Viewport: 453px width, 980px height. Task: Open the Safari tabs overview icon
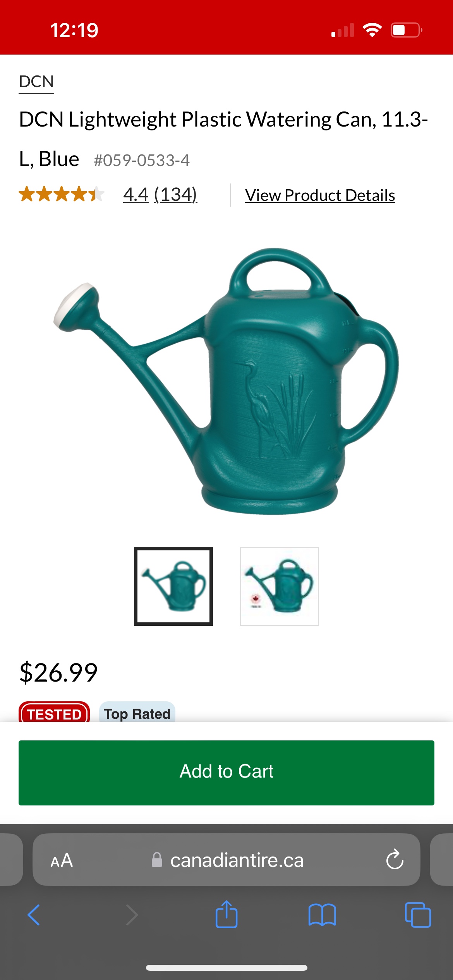pos(418,915)
